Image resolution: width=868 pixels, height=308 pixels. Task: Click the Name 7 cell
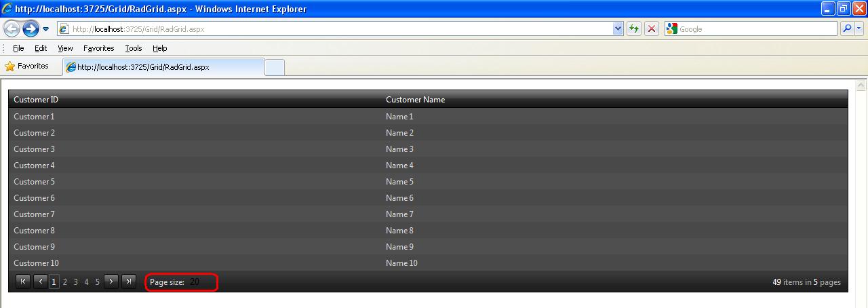click(614, 214)
